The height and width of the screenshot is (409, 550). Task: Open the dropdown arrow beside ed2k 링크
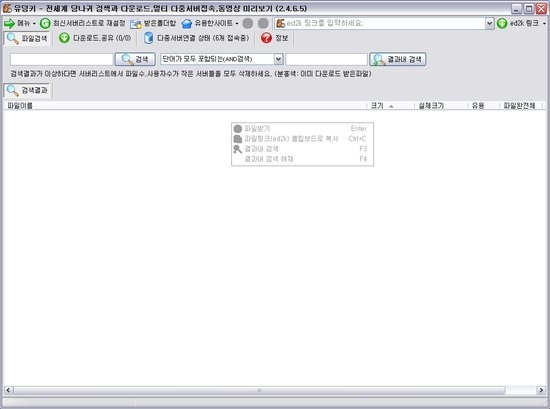tap(544, 24)
